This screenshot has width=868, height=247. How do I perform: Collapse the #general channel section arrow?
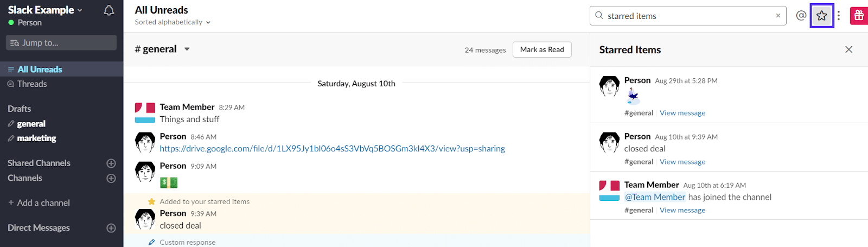[x=187, y=49]
